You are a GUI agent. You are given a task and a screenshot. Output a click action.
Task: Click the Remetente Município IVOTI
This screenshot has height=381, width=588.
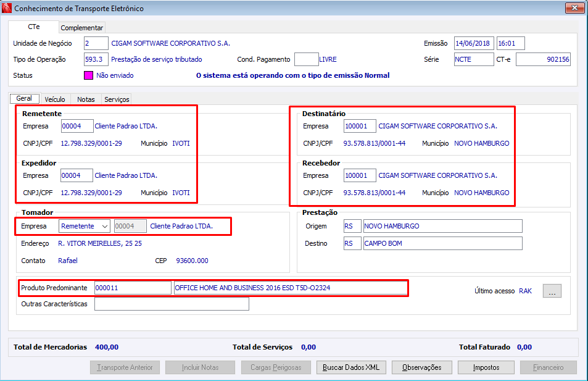click(181, 143)
